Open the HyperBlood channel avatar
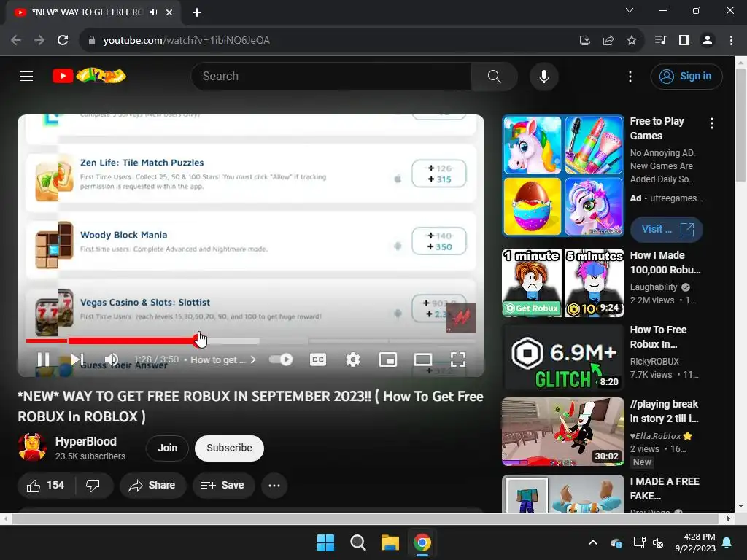The width and height of the screenshot is (747, 560). [x=32, y=448]
